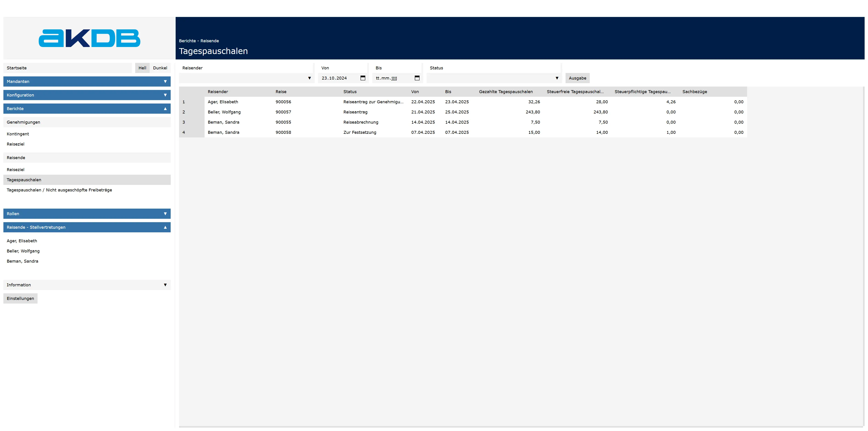Click the Ausgabe button

pos(577,78)
